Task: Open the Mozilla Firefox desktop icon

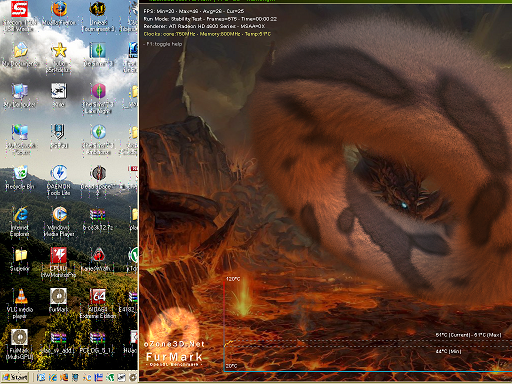Action: 59,14
